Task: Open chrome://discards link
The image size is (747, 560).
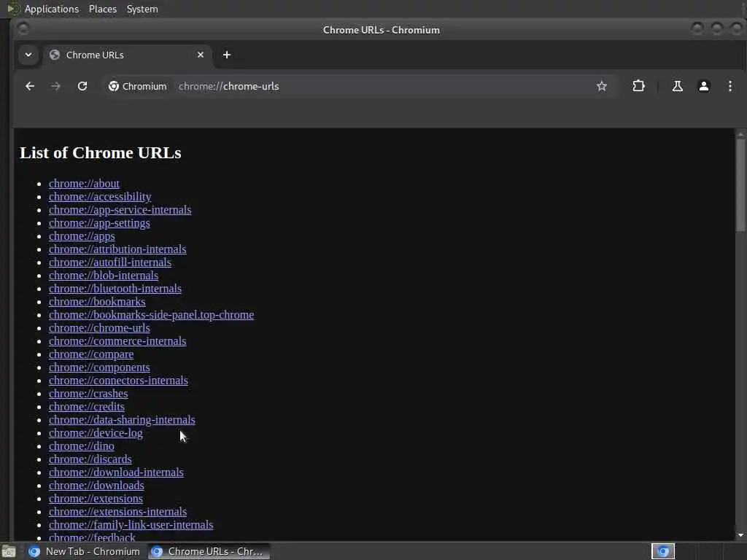Action: (90, 459)
